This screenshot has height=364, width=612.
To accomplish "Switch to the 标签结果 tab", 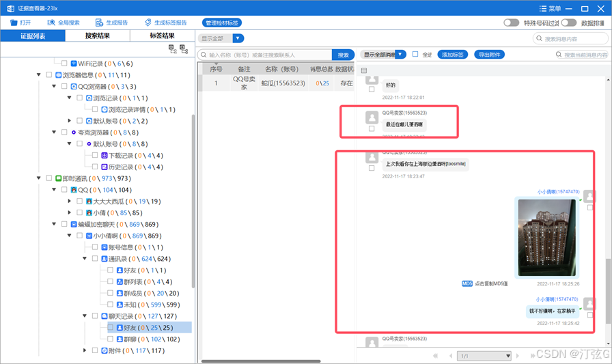I will click(163, 36).
